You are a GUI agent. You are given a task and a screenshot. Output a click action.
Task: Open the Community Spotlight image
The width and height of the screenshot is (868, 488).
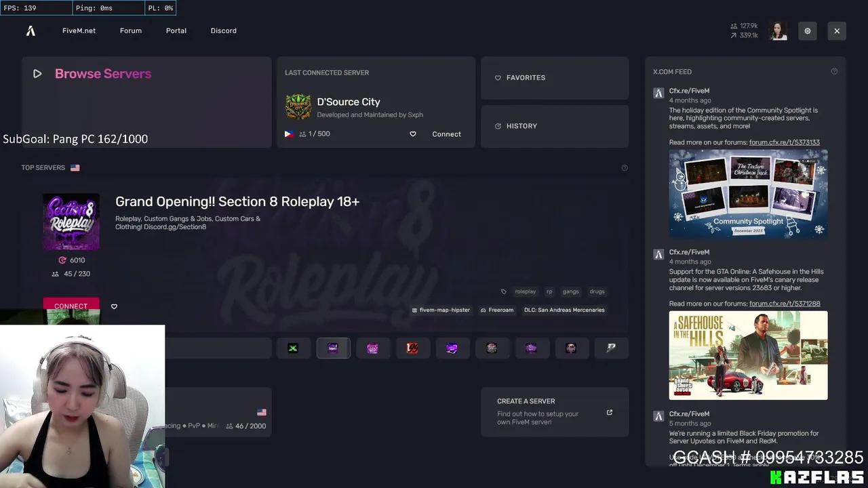[x=749, y=194]
